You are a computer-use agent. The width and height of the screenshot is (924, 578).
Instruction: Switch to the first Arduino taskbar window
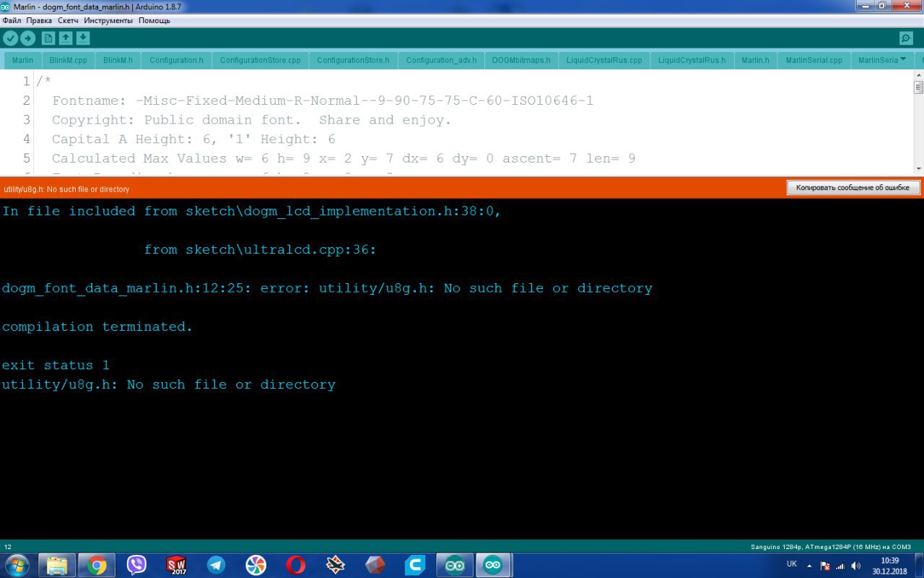(455, 564)
